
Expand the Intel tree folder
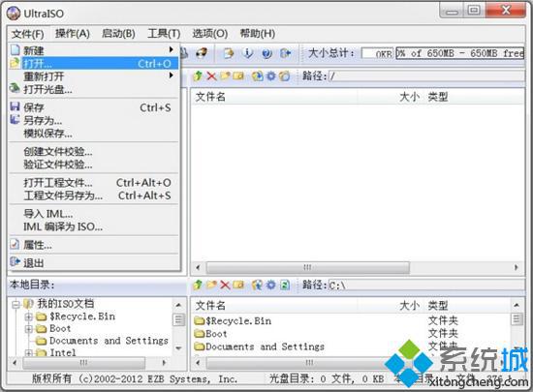pyautogui.click(x=29, y=353)
